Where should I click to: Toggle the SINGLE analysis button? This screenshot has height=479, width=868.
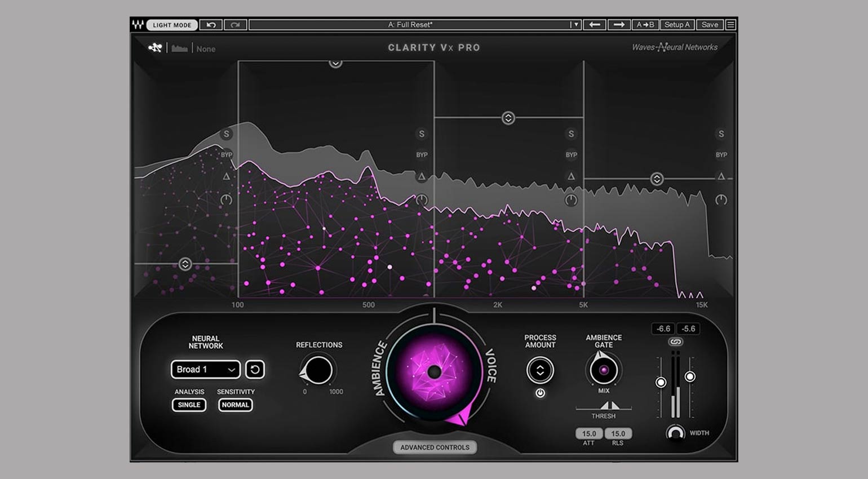(189, 405)
